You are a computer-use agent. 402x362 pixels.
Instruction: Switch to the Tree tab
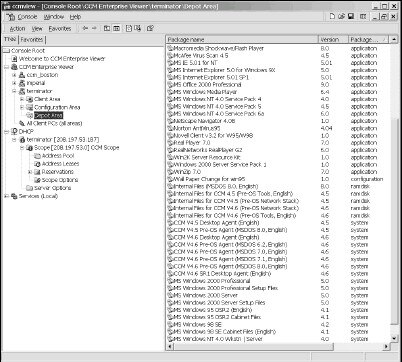pyautogui.click(x=10, y=39)
